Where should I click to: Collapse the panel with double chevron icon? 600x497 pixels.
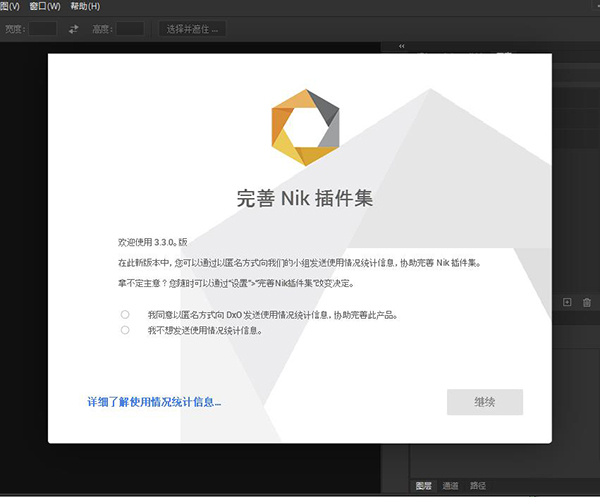point(401,46)
